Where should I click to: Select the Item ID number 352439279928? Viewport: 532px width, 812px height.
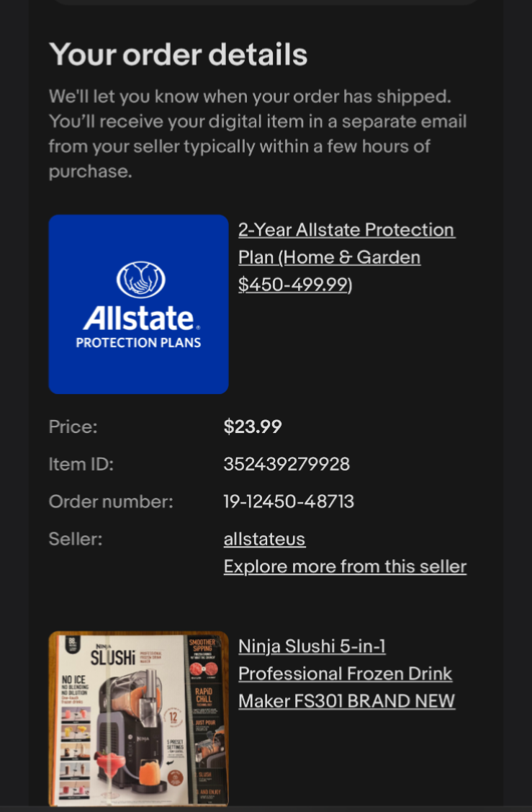286,464
